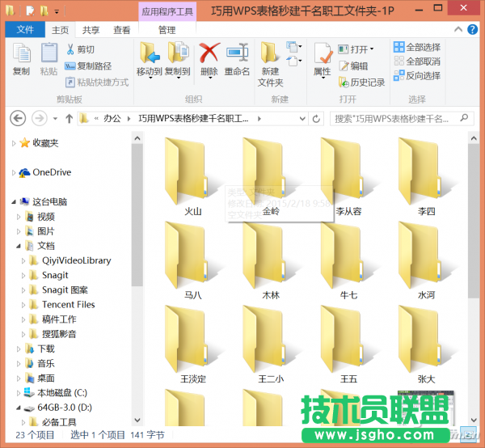The height and width of the screenshot is (448, 485).
Task: Select the 火山 folder
Action: coord(192,177)
